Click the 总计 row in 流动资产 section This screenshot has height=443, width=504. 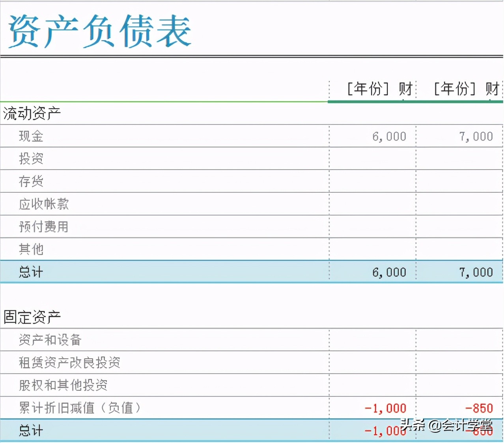[x=30, y=272]
